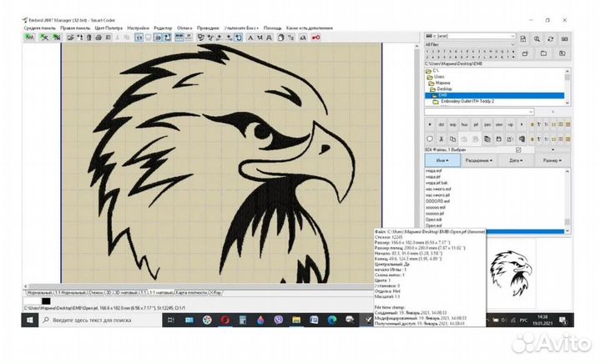Sort files by the Размер column

click(552, 159)
